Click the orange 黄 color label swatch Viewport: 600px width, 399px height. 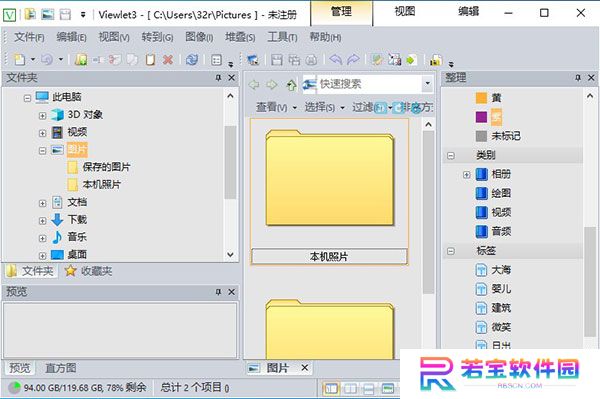481,98
